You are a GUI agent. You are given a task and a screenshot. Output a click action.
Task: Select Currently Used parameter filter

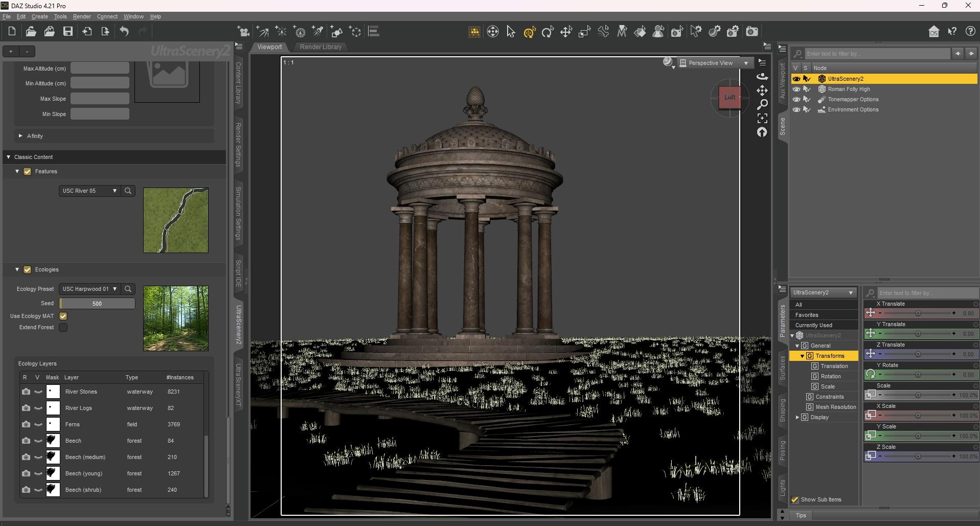[813, 325]
